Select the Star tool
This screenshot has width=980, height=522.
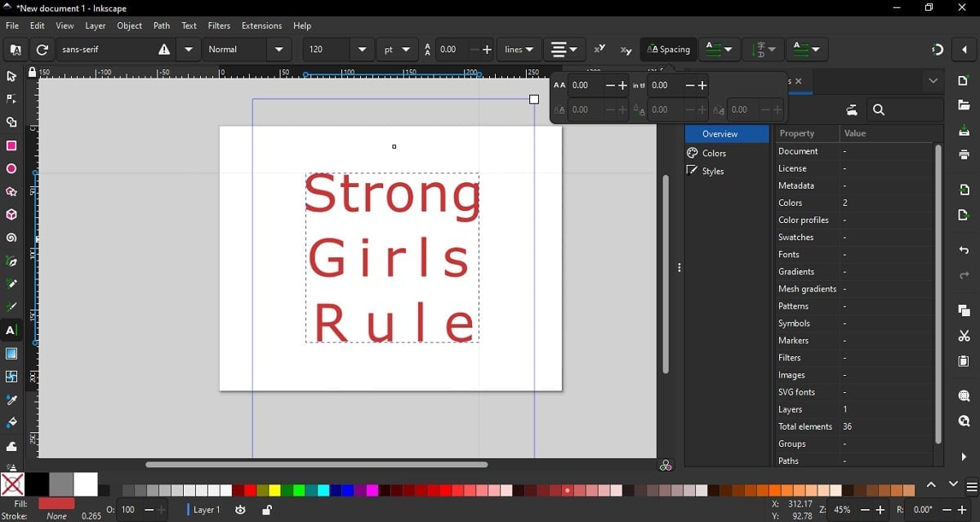11,192
